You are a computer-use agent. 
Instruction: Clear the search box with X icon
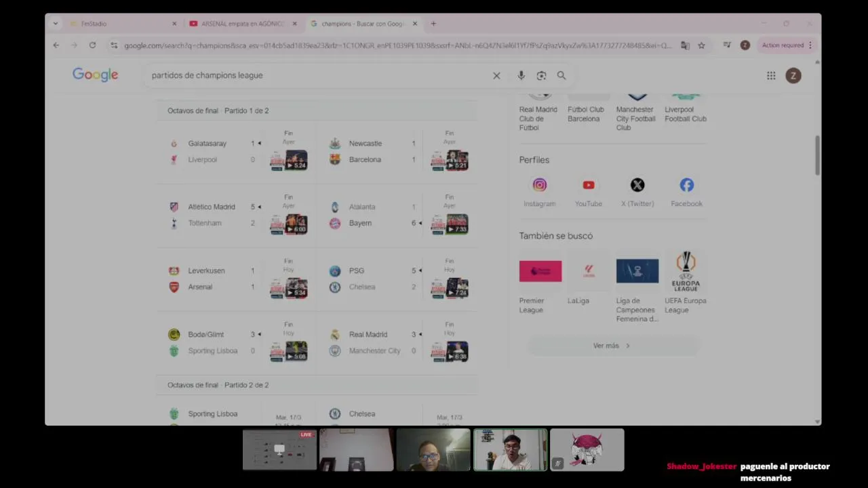click(x=496, y=75)
